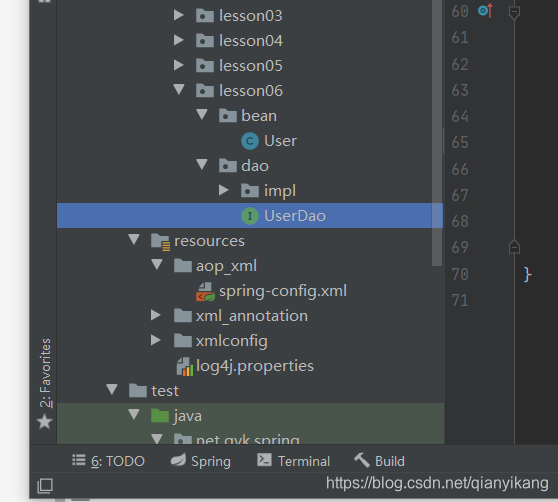Collapse the lesson06 package

pos(179,89)
